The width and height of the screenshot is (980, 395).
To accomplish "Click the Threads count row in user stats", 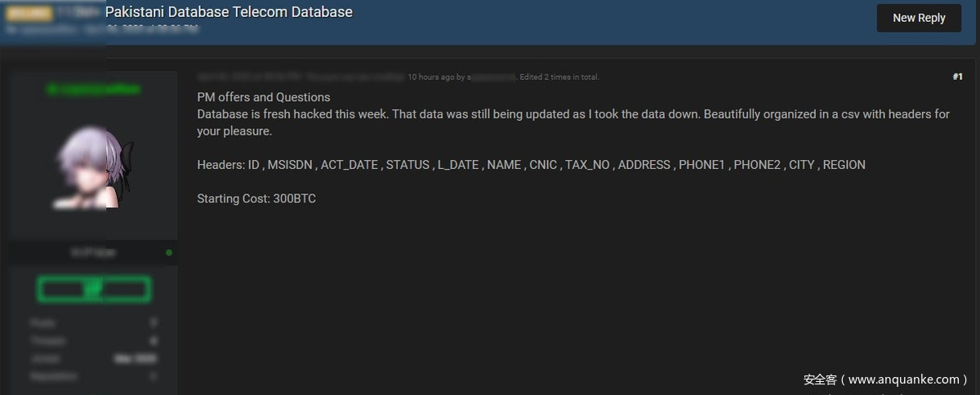I will 93,340.
